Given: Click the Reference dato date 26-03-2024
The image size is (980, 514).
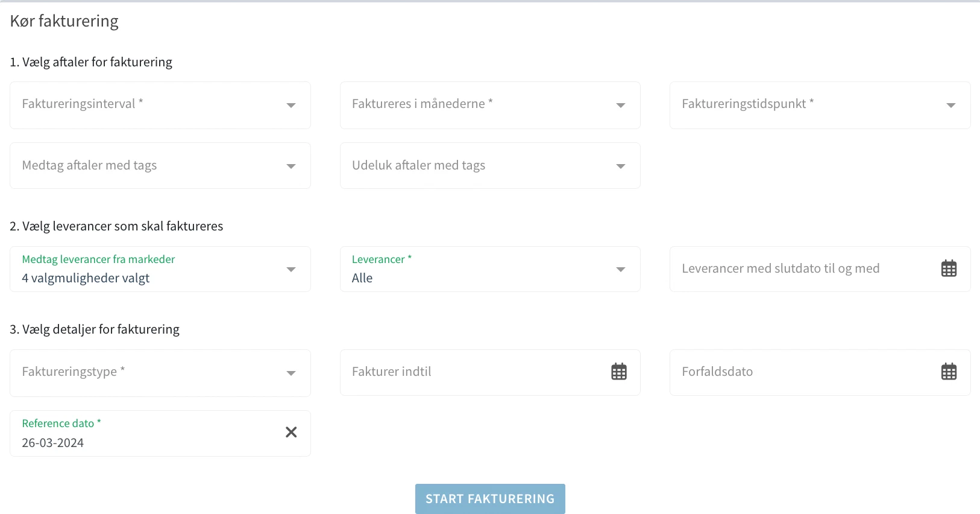Looking at the screenshot, I should 53,443.
